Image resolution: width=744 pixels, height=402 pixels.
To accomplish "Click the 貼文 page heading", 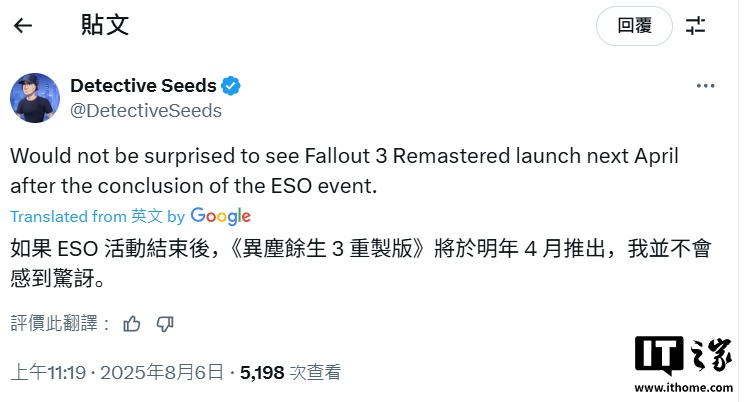I will pos(104,26).
